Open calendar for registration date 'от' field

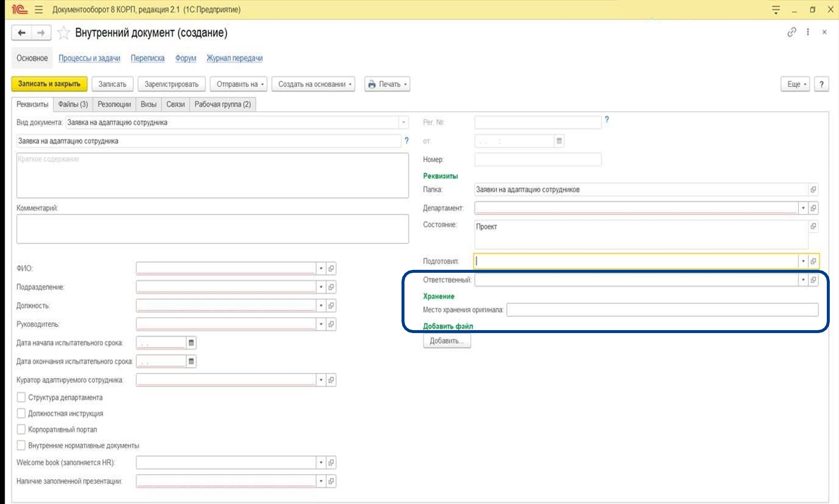coord(559,141)
